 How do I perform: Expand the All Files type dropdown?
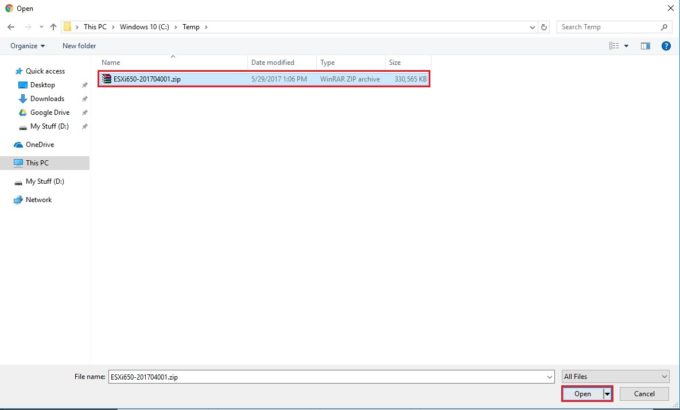(x=616, y=376)
